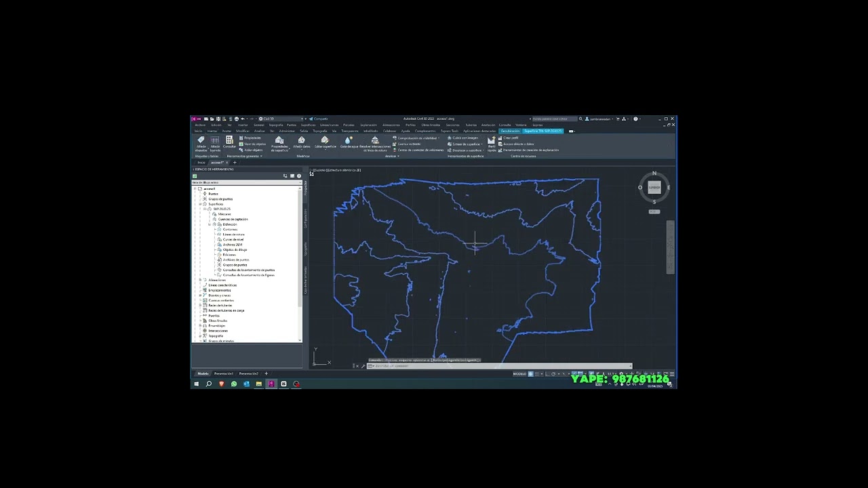Select Archivos DEM in tree
Screen dimensions: 868x488
(233, 245)
